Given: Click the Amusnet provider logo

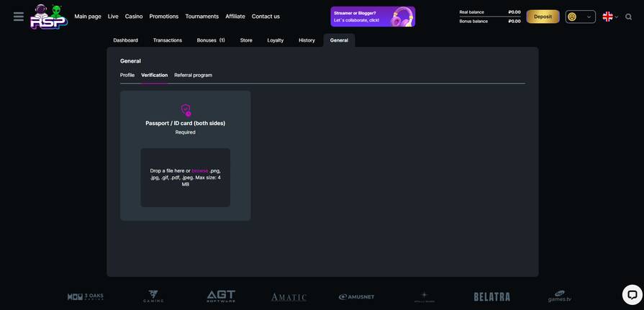Looking at the screenshot, I should pyautogui.click(x=356, y=296).
